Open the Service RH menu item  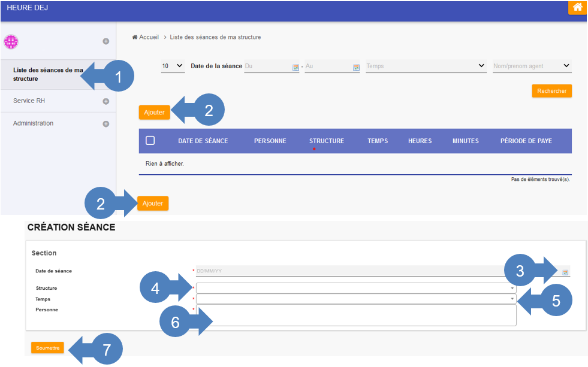pyautogui.click(x=29, y=101)
